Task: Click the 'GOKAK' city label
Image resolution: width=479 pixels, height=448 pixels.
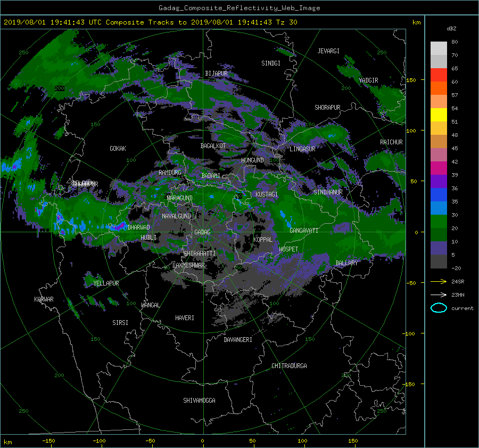Action: click(x=118, y=149)
